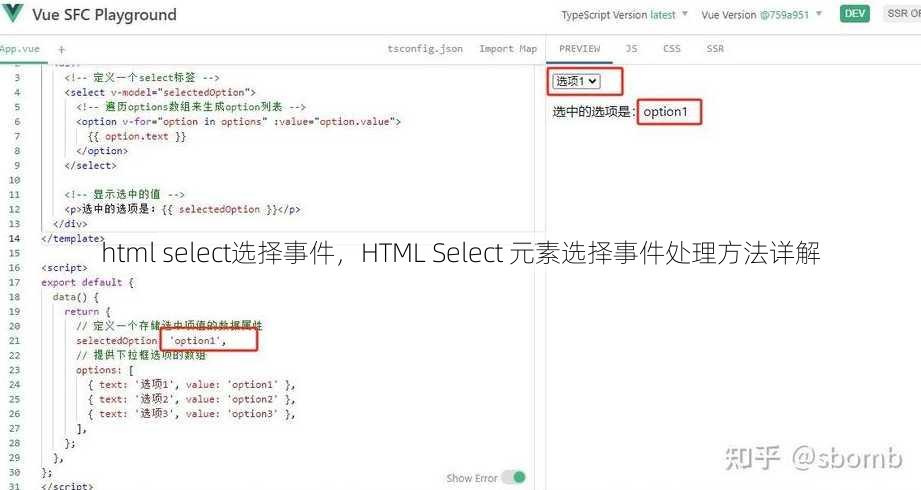Click the Vue SFC Playground title
Screen dimensions: 921x490
104,15
